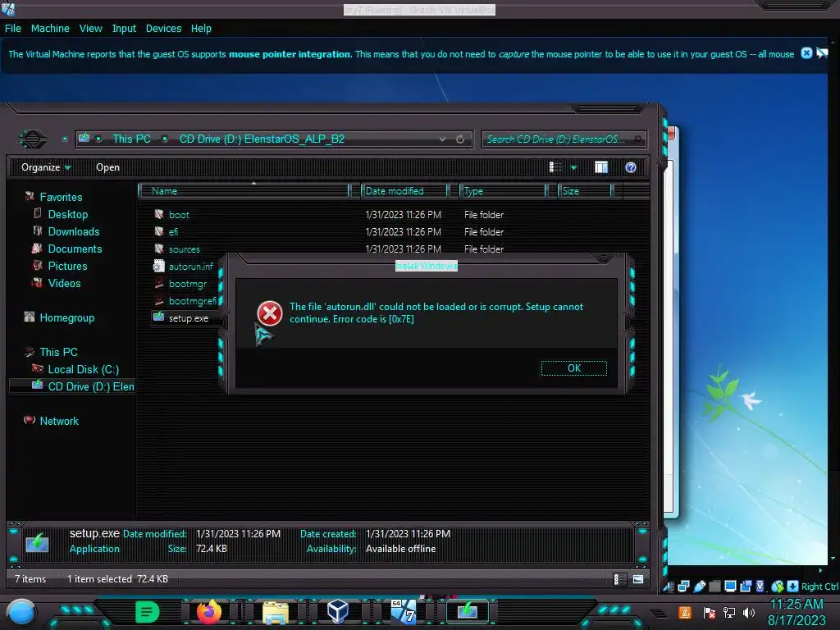Select Network in the navigation pane
The width and height of the screenshot is (840, 630).
coord(59,421)
